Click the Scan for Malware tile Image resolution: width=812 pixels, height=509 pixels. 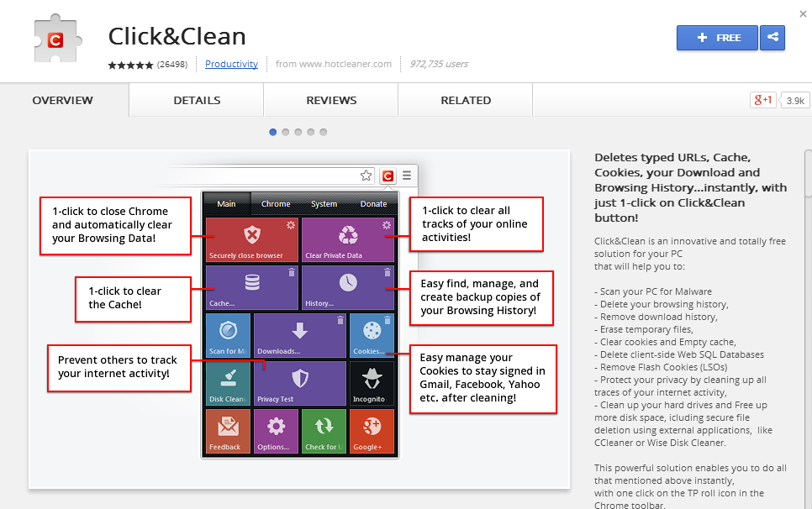tap(228, 335)
